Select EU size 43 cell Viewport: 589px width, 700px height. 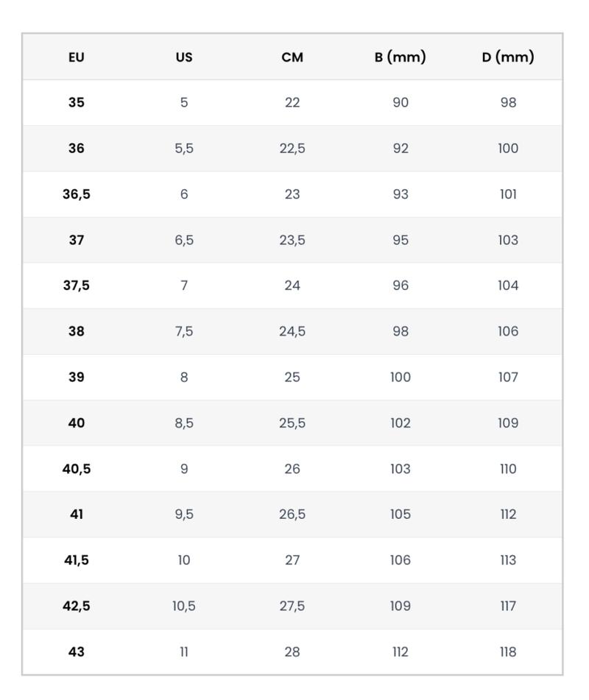(77, 652)
